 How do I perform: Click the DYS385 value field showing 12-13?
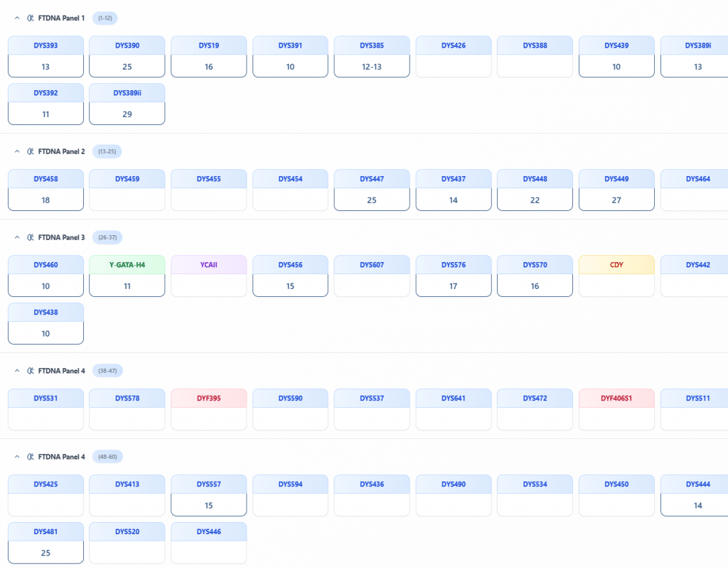click(x=372, y=67)
